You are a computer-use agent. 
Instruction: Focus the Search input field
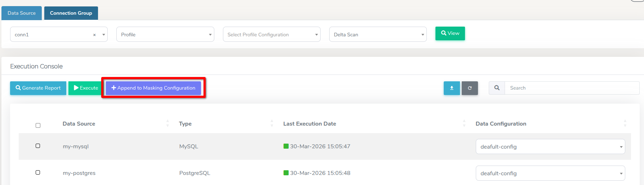pos(572,88)
